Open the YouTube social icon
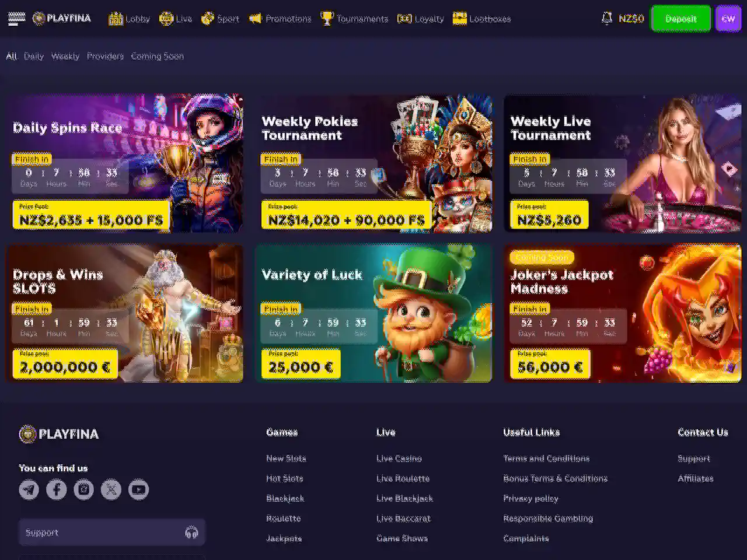Screen dimensions: 747x560 pyautogui.click(x=138, y=489)
